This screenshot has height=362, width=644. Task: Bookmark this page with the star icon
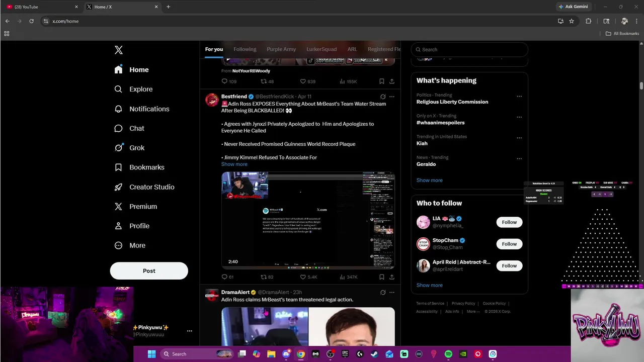click(572, 21)
